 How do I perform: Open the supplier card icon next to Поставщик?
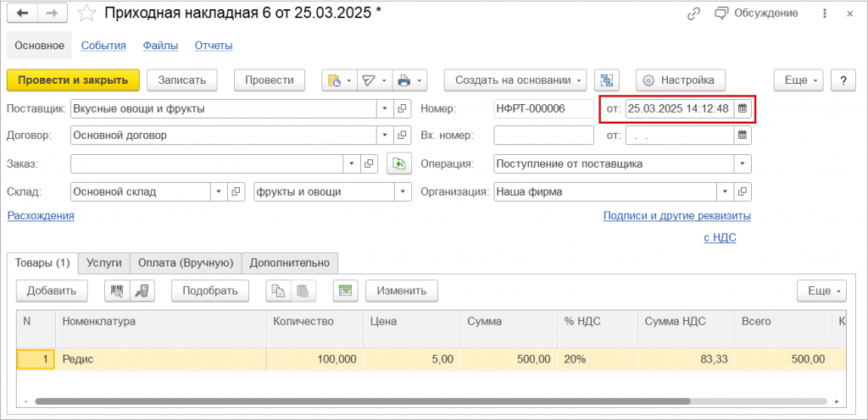pos(403,108)
